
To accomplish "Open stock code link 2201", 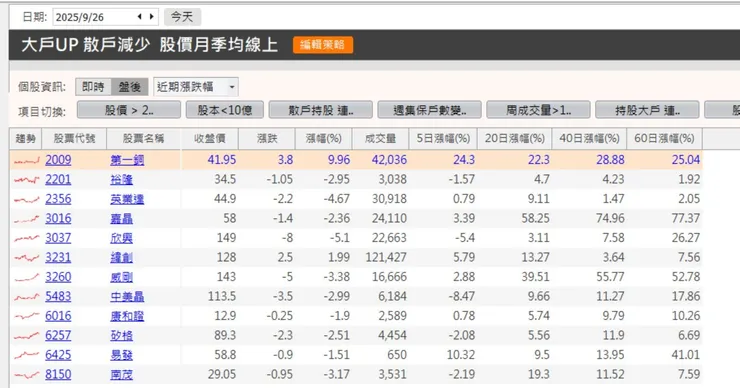I will coord(58,179).
